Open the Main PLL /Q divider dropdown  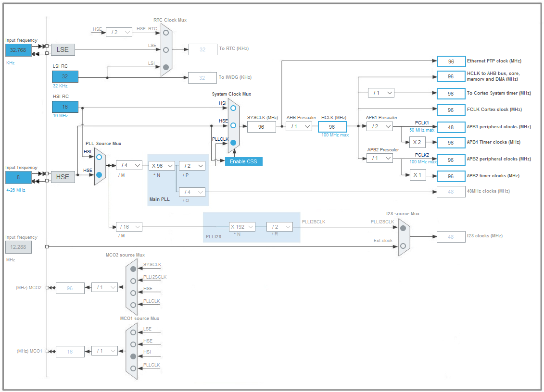192,192
